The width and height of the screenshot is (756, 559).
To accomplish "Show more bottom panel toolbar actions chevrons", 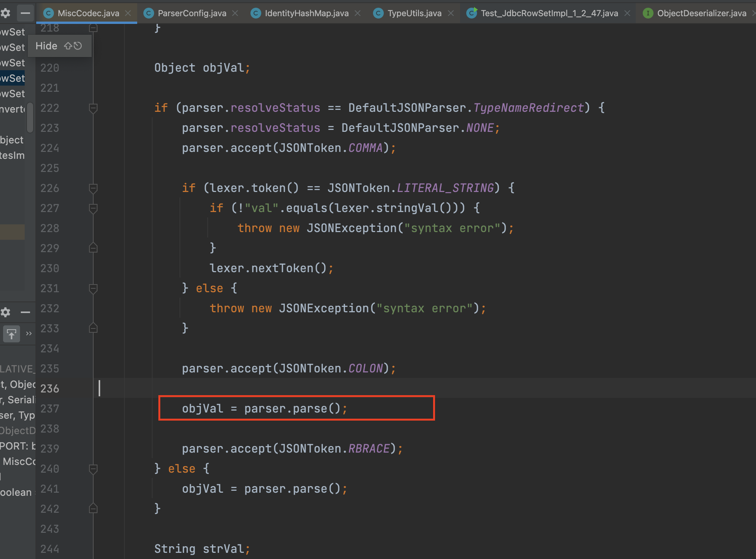I will click(29, 333).
